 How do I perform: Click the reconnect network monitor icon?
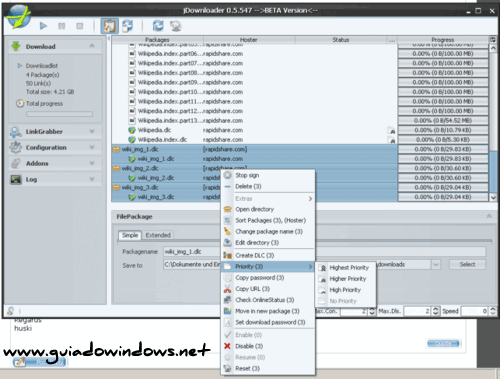coord(176,26)
